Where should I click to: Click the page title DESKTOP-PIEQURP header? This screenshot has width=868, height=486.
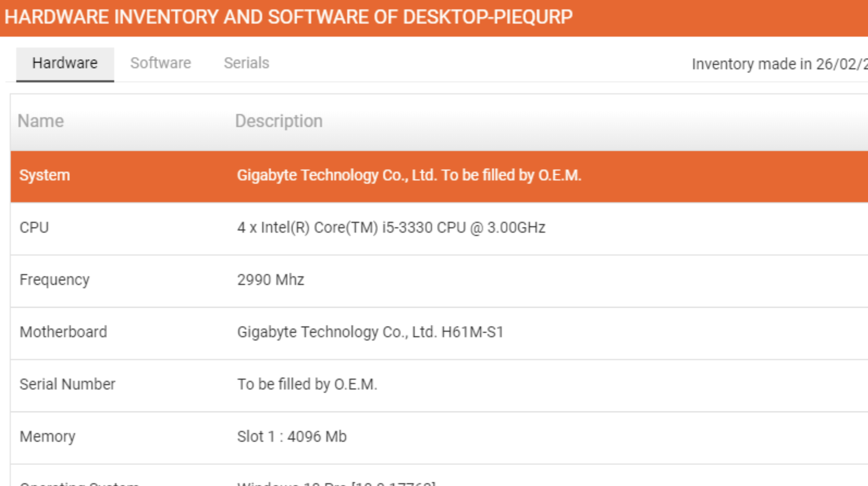click(288, 17)
